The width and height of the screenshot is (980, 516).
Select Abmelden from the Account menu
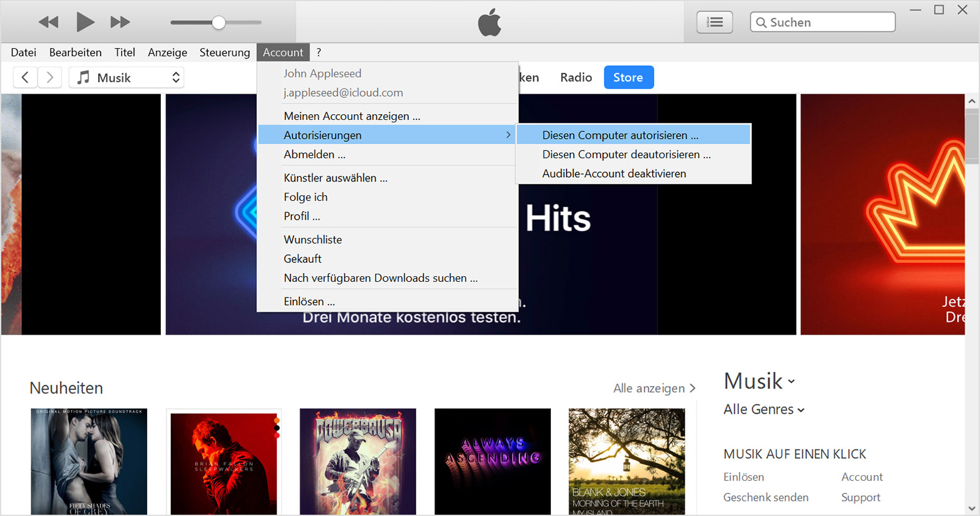pos(388,154)
